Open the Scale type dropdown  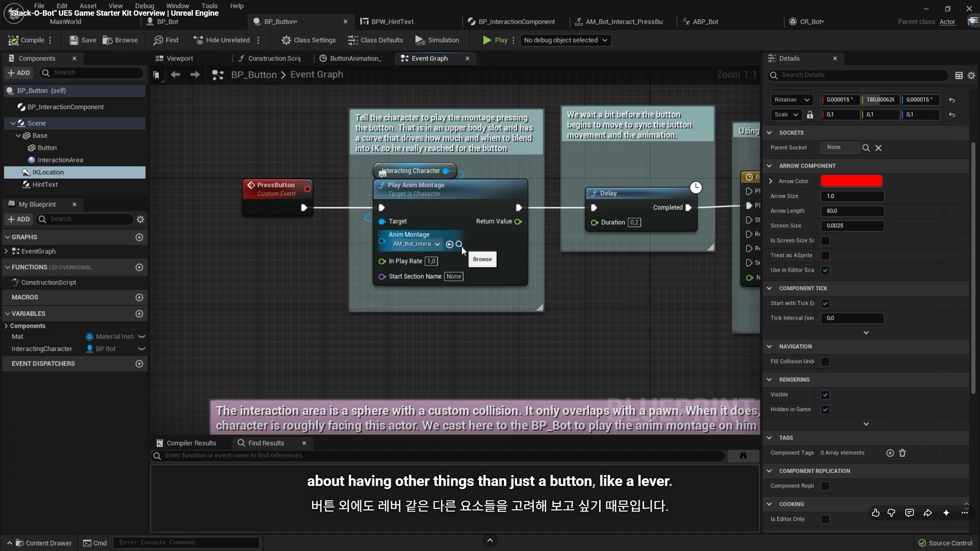click(786, 114)
